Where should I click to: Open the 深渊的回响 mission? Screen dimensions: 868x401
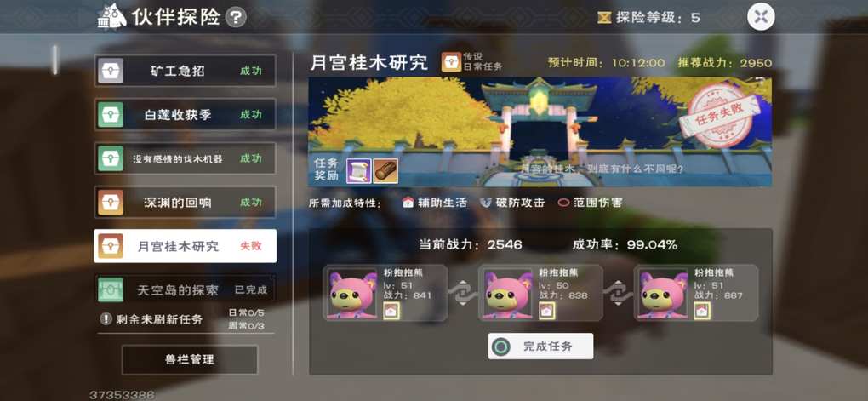[185, 202]
